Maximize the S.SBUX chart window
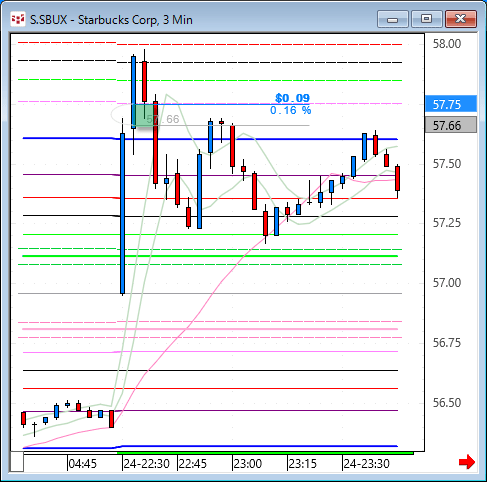The image size is (487, 482). point(426,19)
